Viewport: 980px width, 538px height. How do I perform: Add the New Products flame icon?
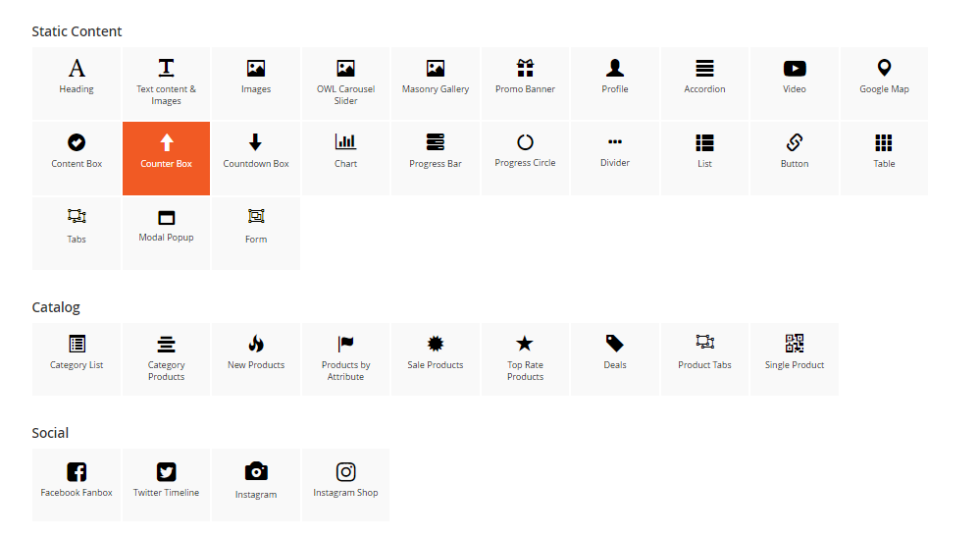256,344
